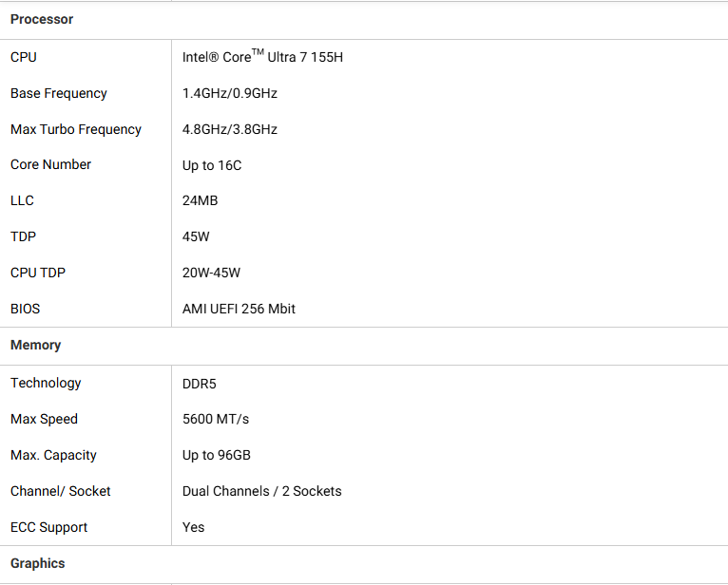Click the AMI UEFI 256 Mbit text
The width and height of the screenshot is (728, 585).
[x=239, y=309]
